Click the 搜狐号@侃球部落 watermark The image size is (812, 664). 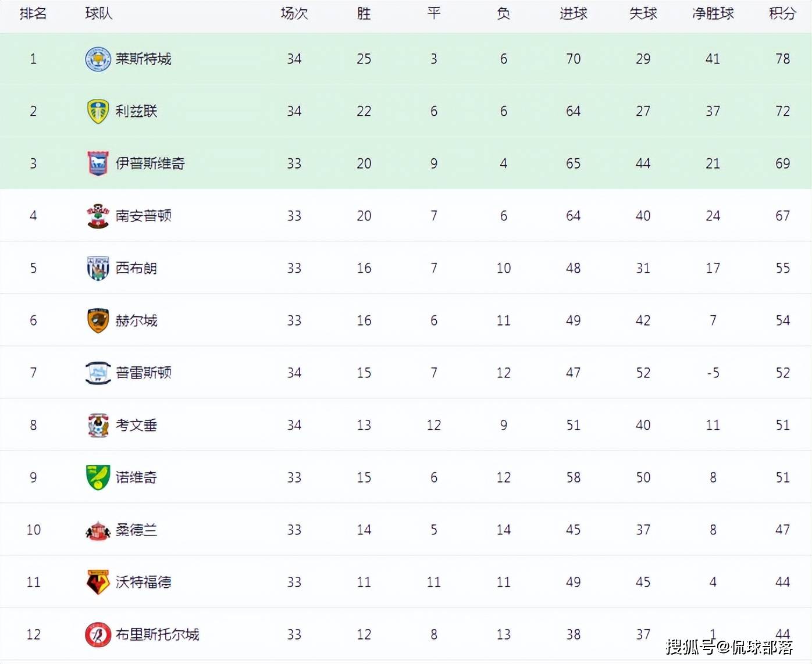[x=729, y=647]
